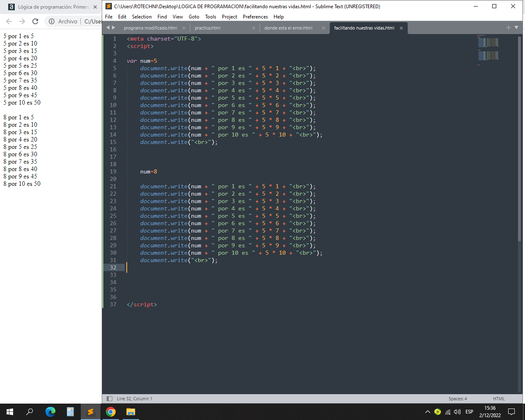The height and width of the screenshot is (420, 525).
Task: Reload the browser page
Action: tap(35, 21)
